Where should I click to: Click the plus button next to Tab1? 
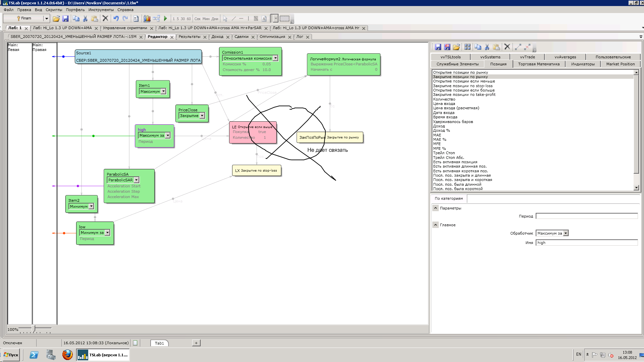196,343
